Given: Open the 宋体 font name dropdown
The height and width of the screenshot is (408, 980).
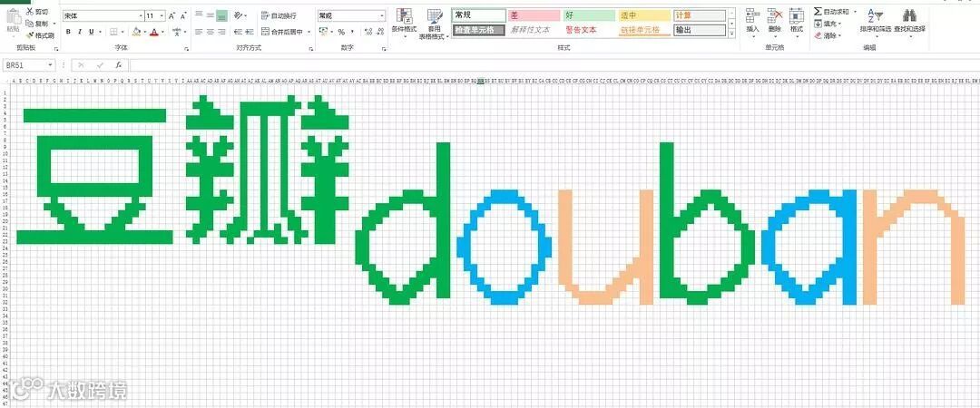Looking at the screenshot, I should tap(140, 15).
